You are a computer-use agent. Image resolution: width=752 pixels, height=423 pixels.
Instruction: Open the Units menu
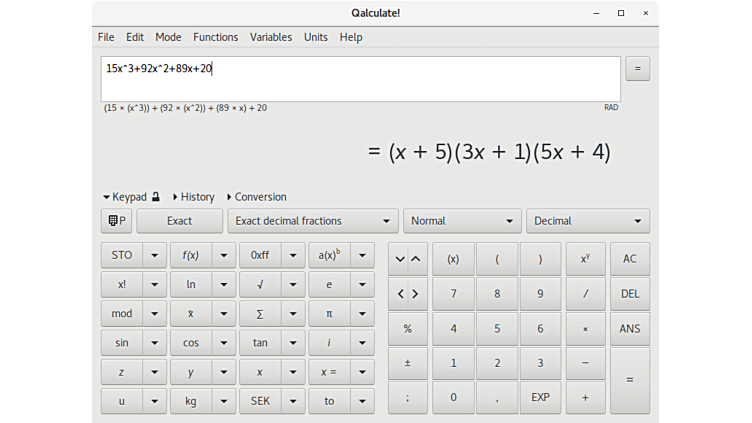[315, 37]
